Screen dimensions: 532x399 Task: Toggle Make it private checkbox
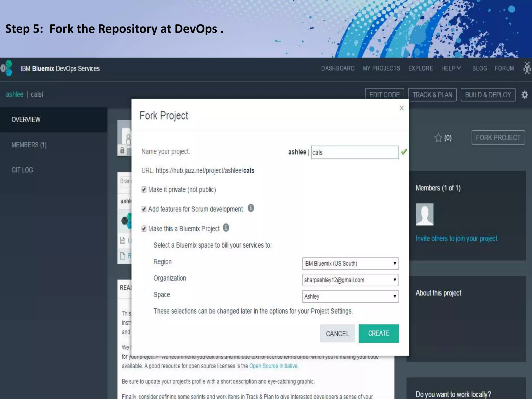pyautogui.click(x=144, y=190)
